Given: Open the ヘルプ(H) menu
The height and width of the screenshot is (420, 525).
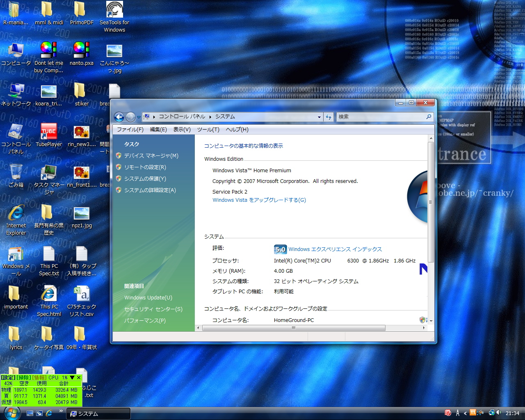Looking at the screenshot, I should [237, 130].
